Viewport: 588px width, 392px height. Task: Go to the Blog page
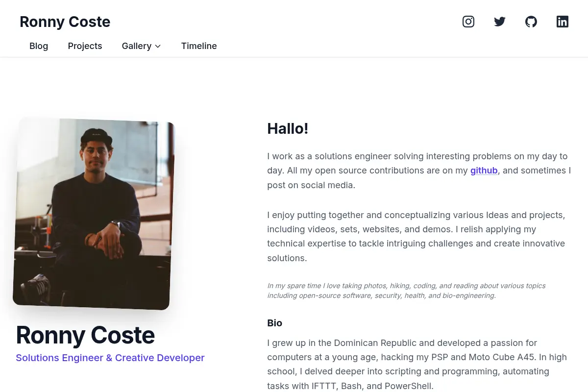(x=39, y=46)
